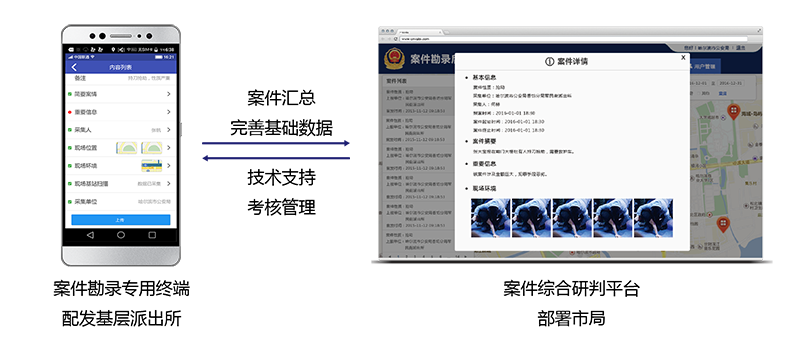Viewport: 800px width, 360px height.
Task: Click the lower red map marker pin
Action: 722,224
